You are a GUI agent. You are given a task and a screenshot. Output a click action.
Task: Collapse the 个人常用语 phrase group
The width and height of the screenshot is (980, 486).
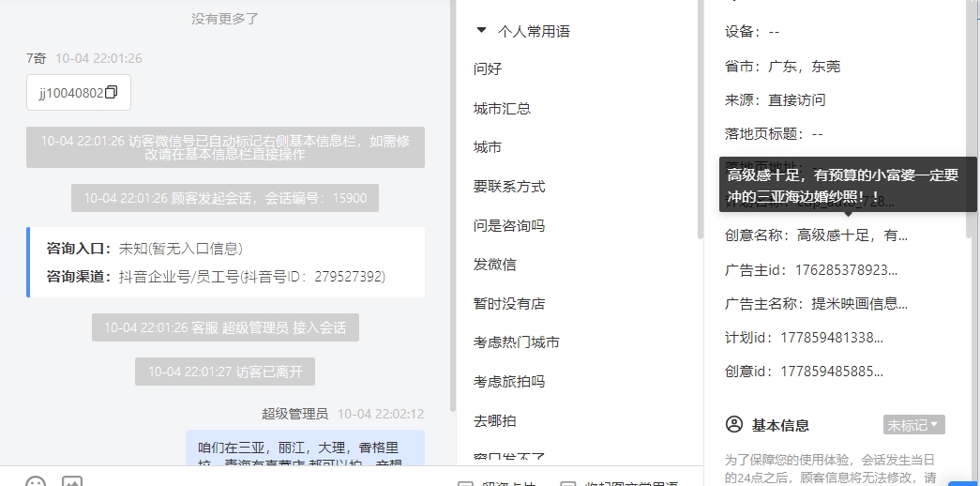481,31
